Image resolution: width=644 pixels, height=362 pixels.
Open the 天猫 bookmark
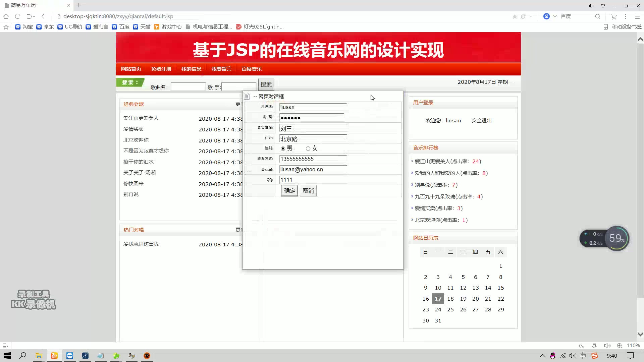click(x=142, y=27)
